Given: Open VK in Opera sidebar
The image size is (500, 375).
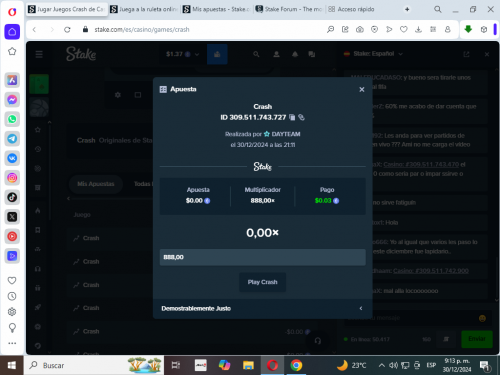Looking at the screenshot, I should (12, 158).
